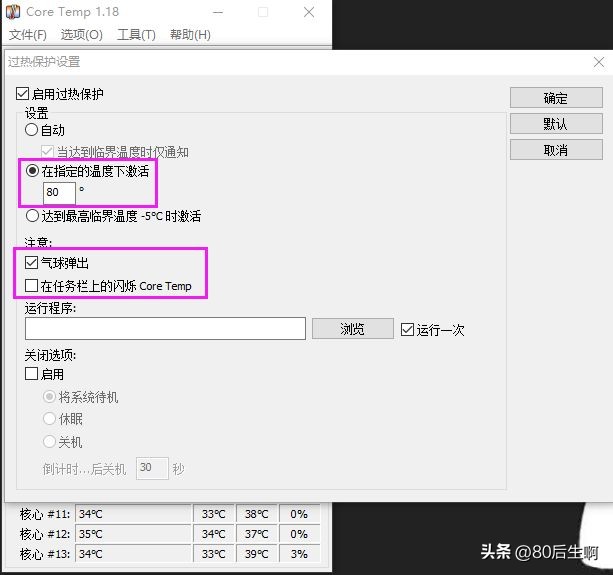Click the 默认 button
Image resolution: width=613 pixels, height=575 pixels.
click(556, 124)
